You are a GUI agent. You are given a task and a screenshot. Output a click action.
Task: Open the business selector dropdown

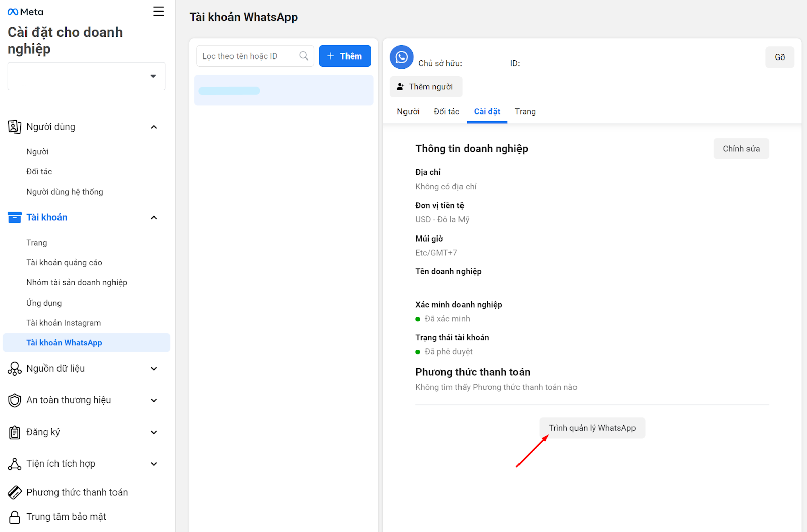pyautogui.click(x=86, y=76)
